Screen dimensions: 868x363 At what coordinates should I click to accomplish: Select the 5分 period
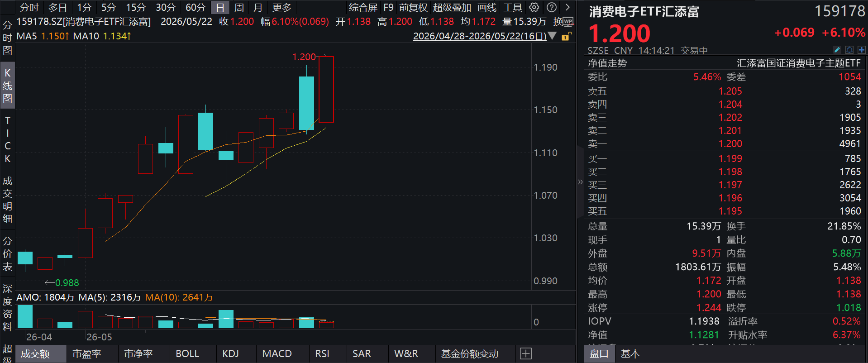click(x=109, y=7)
